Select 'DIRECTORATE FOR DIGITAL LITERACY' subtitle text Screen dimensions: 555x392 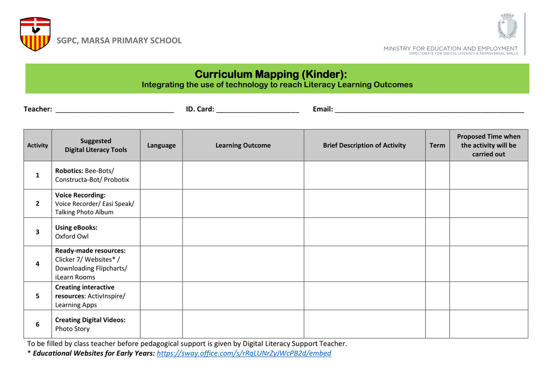464,53
